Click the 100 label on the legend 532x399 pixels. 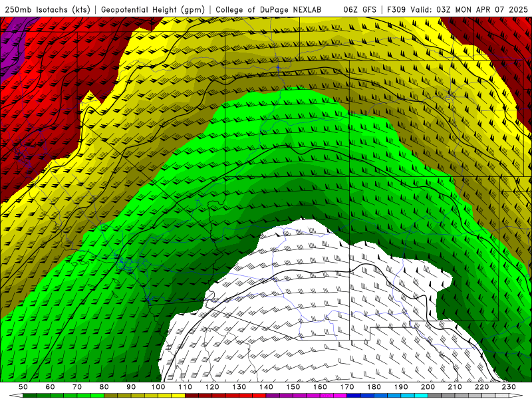(158, 387)
